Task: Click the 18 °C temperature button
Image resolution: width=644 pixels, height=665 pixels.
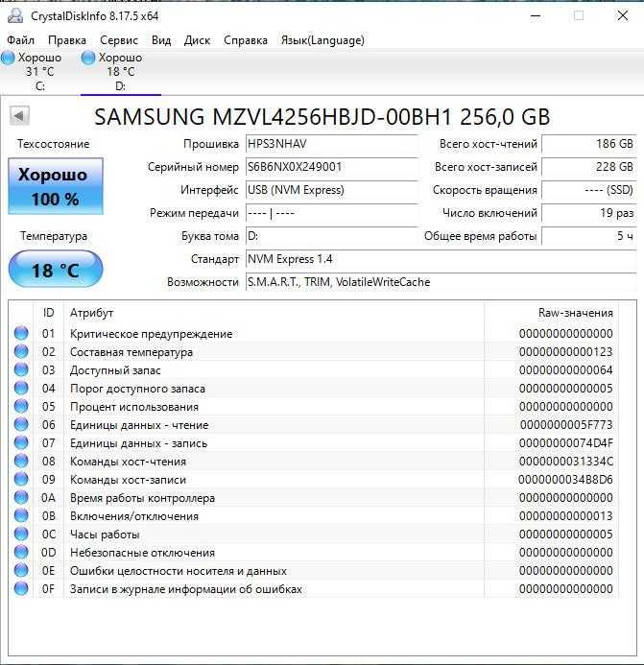Action: pyautogui.click(x=56, y=270)
